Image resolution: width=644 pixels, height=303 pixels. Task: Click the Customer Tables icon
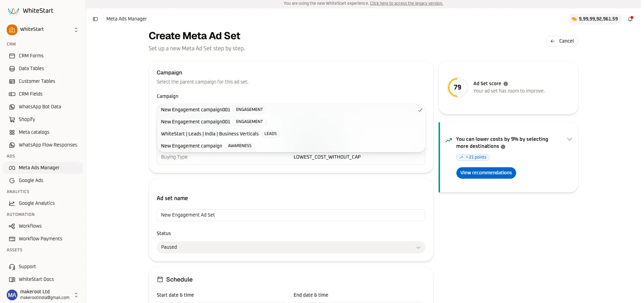[12, 81]
